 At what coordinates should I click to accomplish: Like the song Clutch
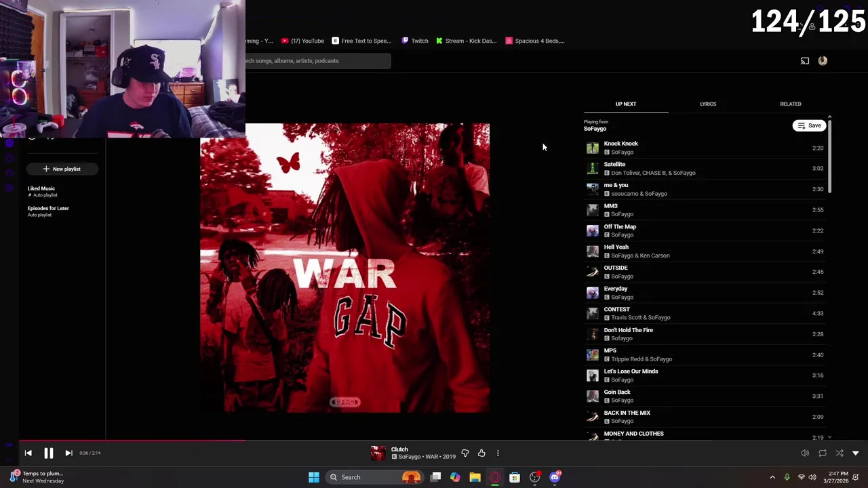pyautogui.click(x=481, y=453)
